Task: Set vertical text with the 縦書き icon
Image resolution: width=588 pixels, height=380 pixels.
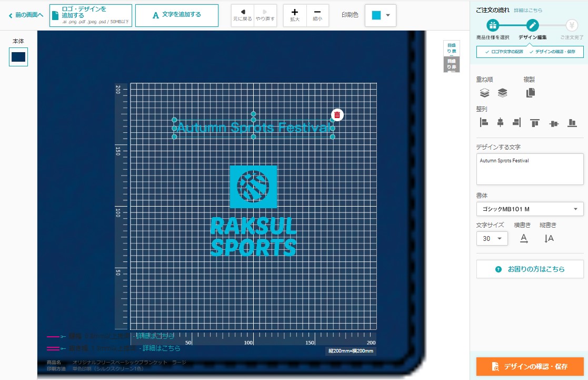Action: pyautogui.click(x=549, y=238)
